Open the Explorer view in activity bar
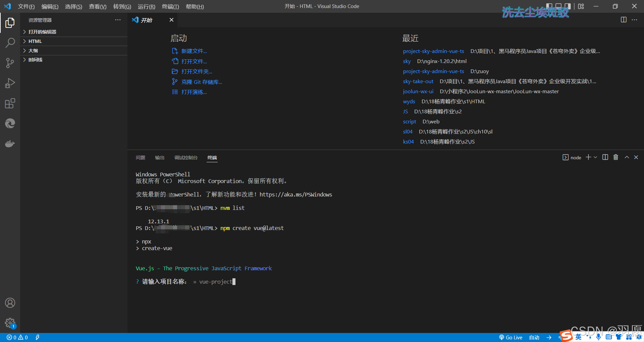Viewport: 644px width, 342px height. pos(10,23)
